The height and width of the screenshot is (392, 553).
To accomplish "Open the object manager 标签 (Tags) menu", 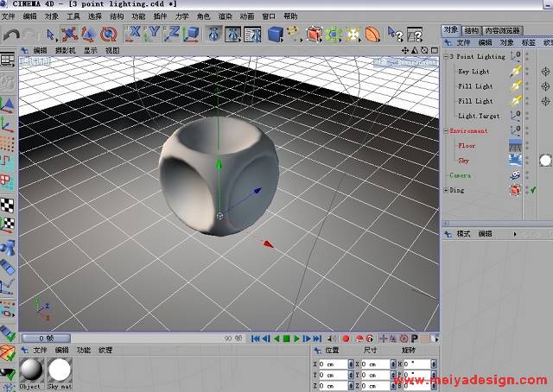I will (529, 42).
